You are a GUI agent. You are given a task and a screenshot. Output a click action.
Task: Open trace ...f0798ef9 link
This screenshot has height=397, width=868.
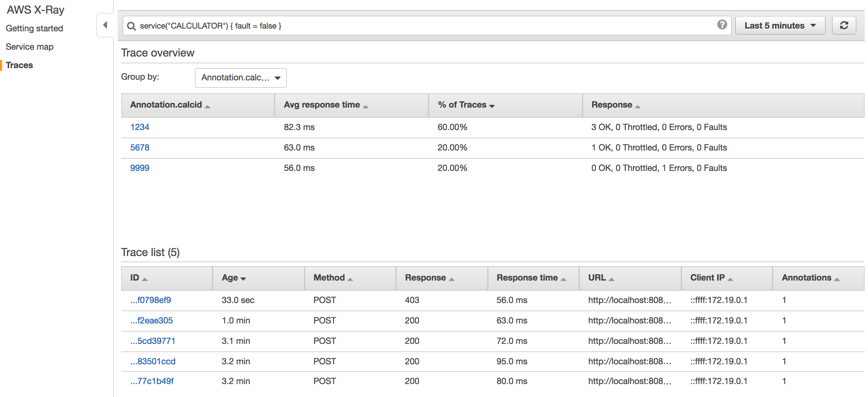[151, 300]
